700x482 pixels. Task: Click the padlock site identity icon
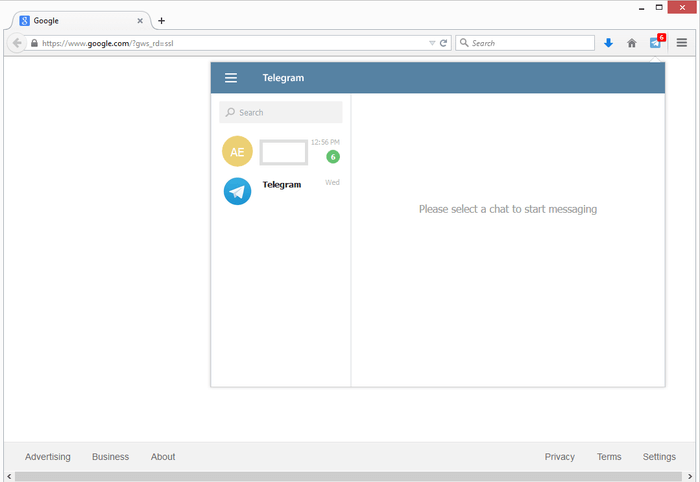[34, 43]
